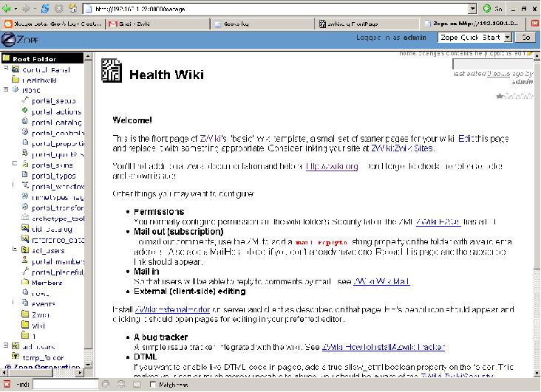Open the ZWiki link in intro paragraph
541x392 pixels.
click(x=210, y=139)
